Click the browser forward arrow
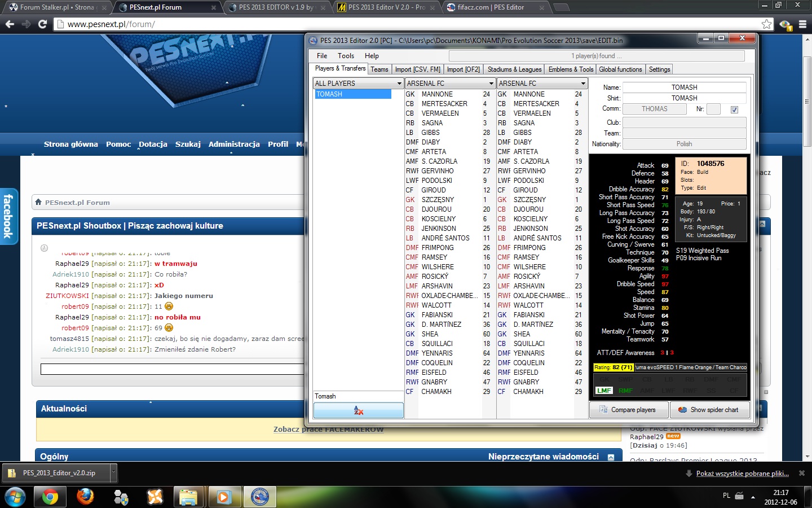Viewport: 812px width, 508px height. [x=26, y=24]
